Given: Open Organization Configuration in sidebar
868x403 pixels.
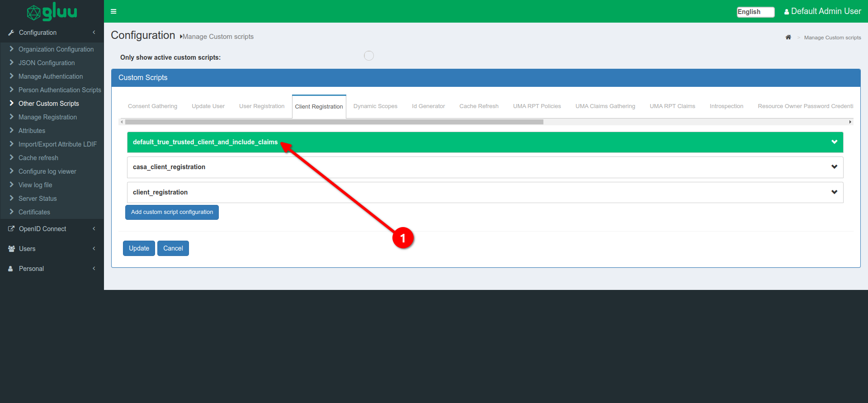Looking at the screenshot, I should 56,49.
